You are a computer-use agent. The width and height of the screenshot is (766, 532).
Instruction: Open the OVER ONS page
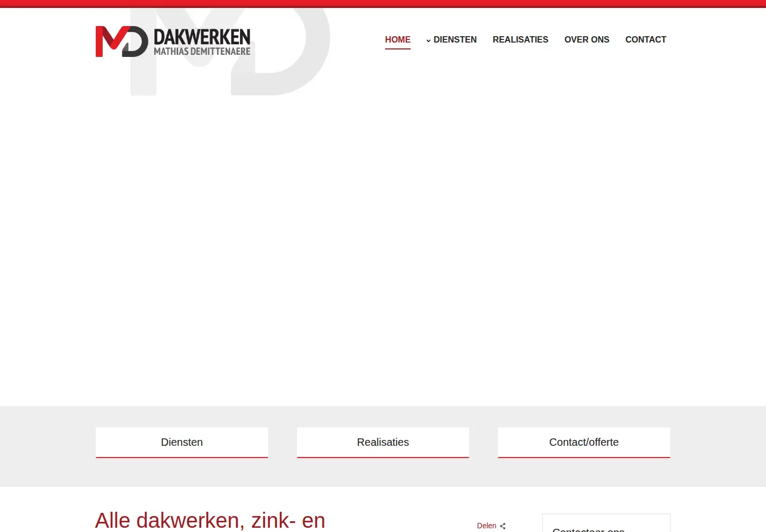587,40
